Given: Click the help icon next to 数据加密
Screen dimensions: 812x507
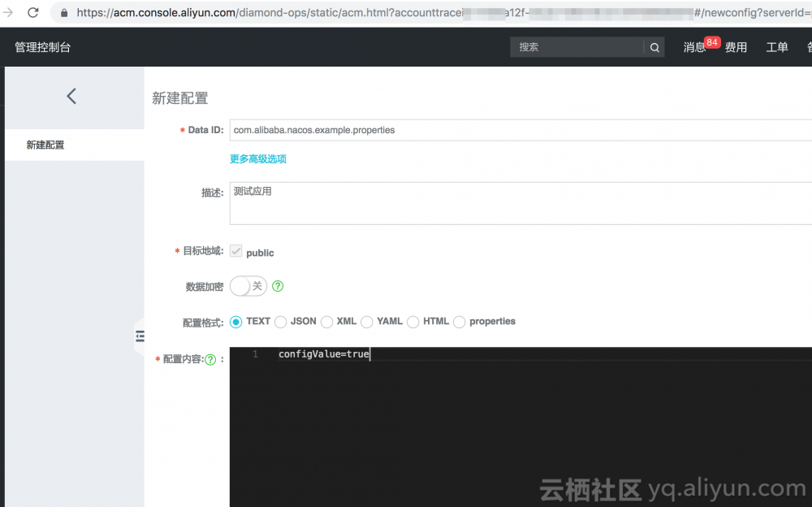Looking at the screenshot, I should (x=277, y=286).
